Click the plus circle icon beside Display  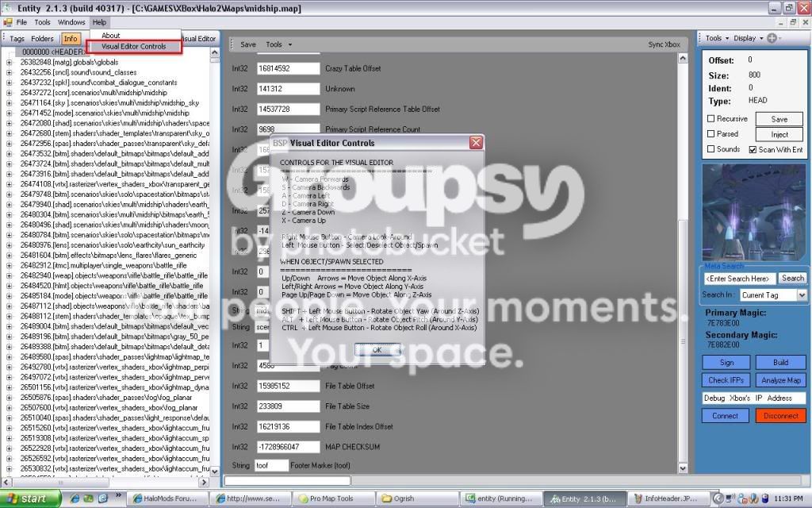click(x=772, y=38)
